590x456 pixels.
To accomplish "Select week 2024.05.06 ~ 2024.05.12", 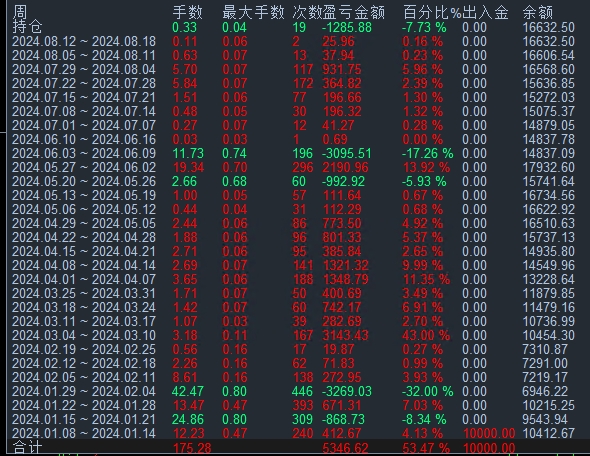I will click(x=84, y=209).
